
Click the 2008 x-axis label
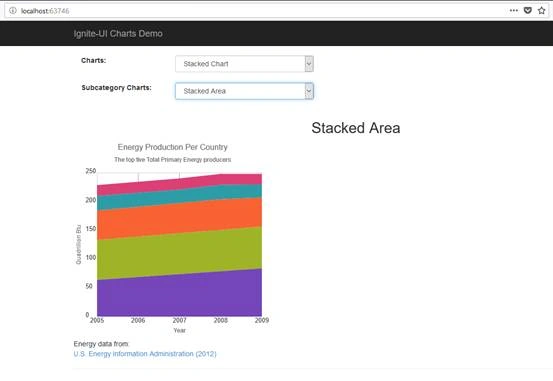[x=220, y=320]
